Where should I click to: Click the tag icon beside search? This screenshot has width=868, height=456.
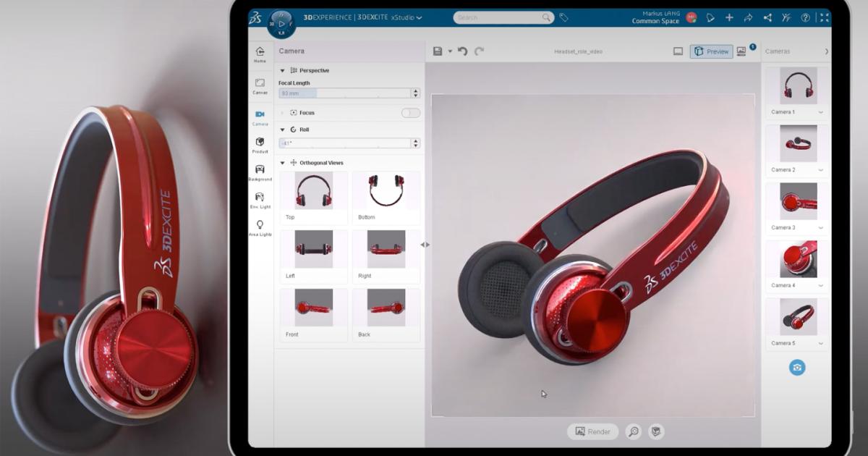coord(564,17)
